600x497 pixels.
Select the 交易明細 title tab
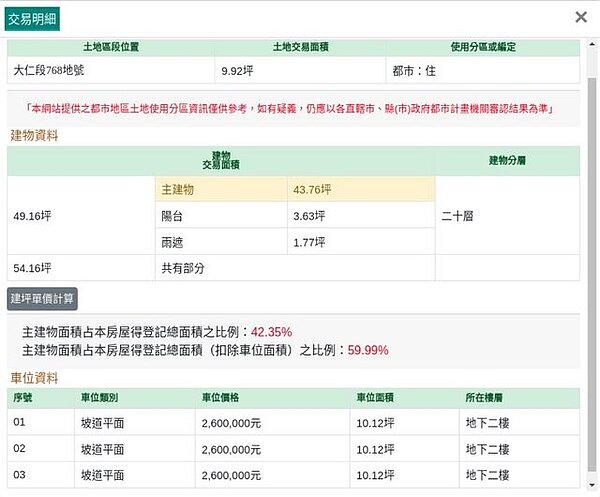pos(32,19)
